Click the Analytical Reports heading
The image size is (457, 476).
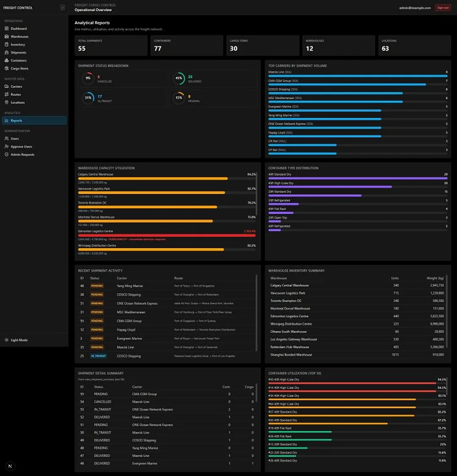(92, 23)
